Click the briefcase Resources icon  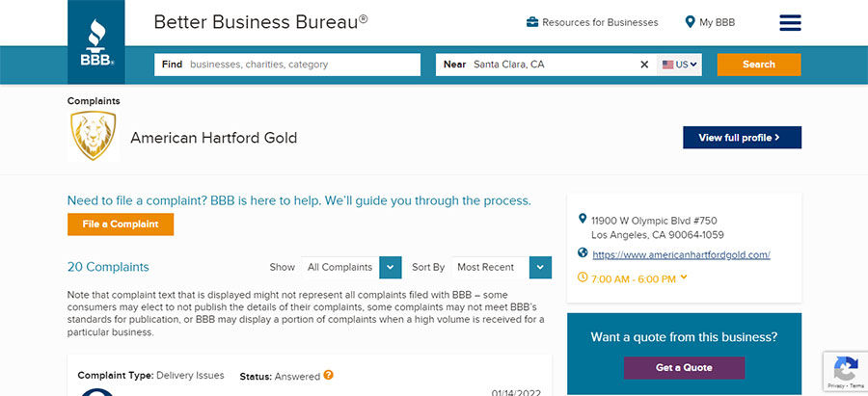click(x=532, y=23)
